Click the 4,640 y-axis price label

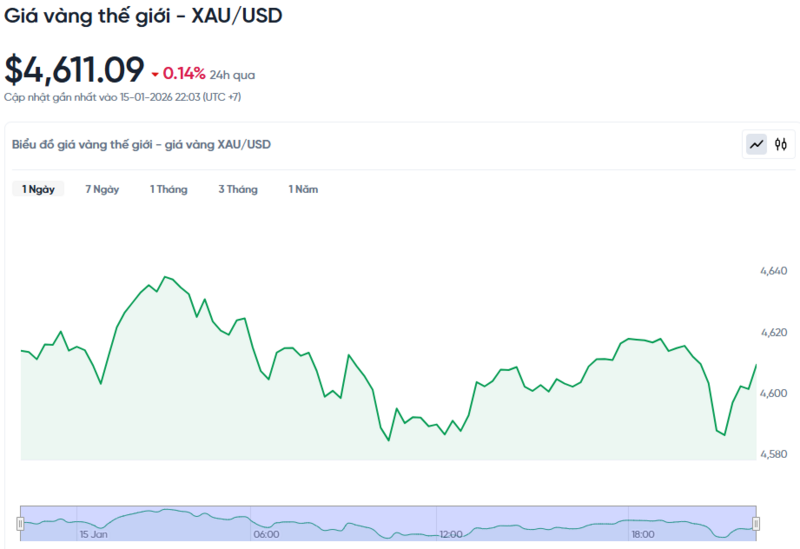773,271
